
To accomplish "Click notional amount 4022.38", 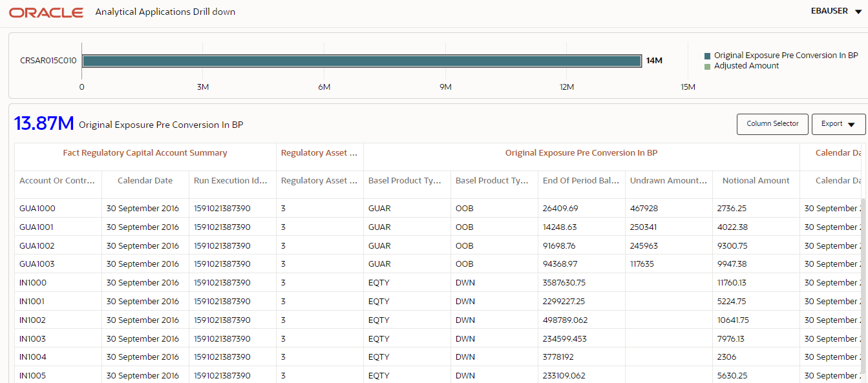I will [x=732, y=227].
